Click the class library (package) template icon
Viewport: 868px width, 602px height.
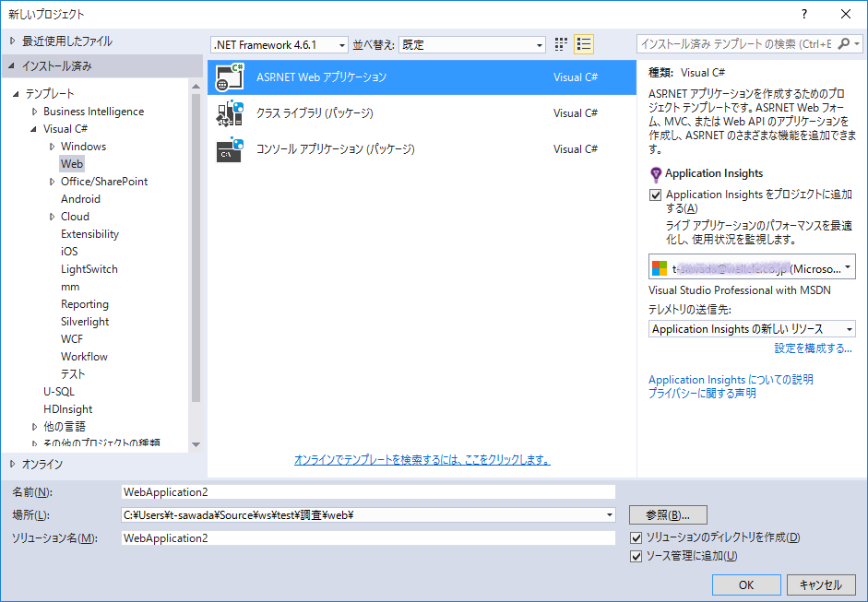[x=230, y=112]
